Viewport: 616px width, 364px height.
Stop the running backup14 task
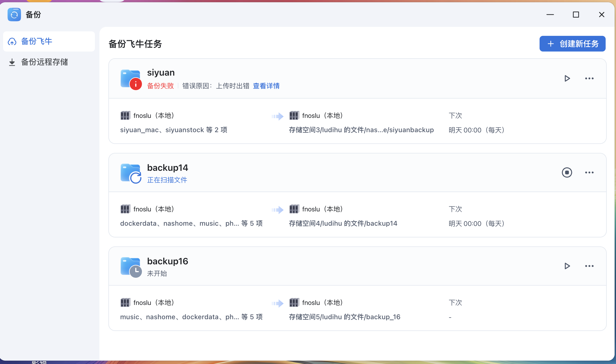click(567, 172)
